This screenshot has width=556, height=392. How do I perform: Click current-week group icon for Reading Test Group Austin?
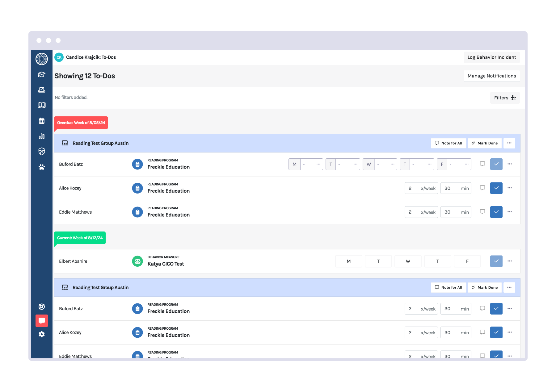tap(65, 287)
